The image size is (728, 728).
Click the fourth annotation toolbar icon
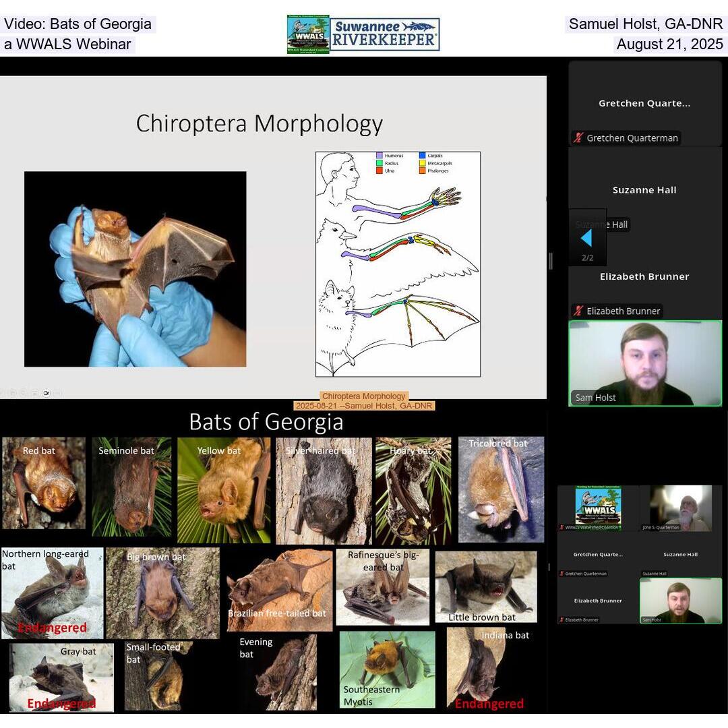tap(34, 392)
